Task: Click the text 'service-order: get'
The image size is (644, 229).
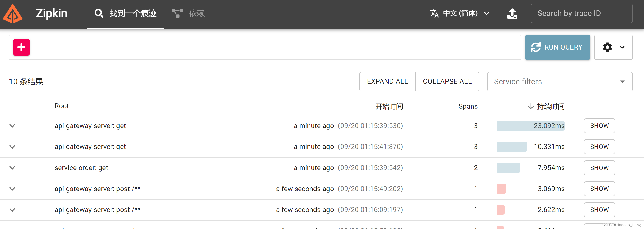Action: point(81,168)
